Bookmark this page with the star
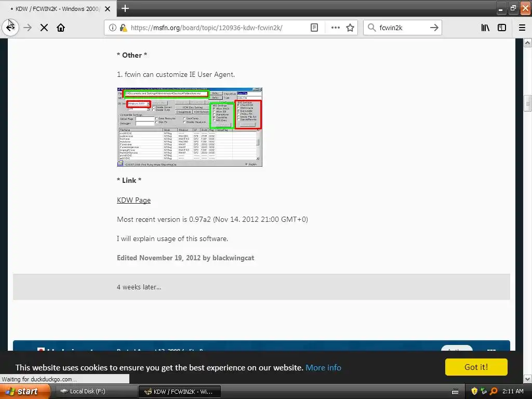 click(350, 28)
